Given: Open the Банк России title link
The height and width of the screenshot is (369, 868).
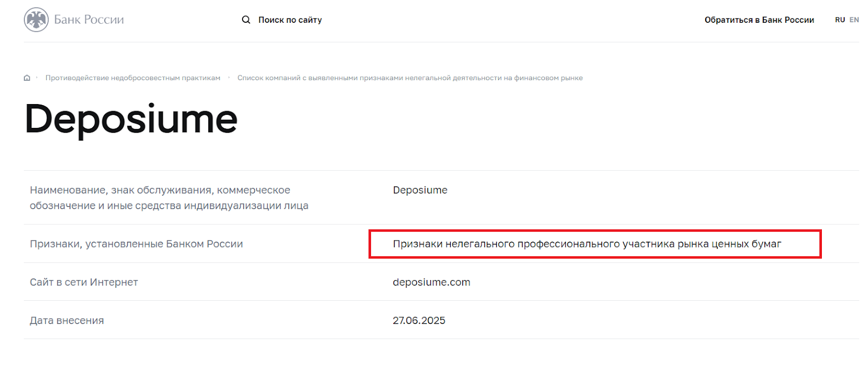Looking at the screenshot, I should tap(89, 20).
